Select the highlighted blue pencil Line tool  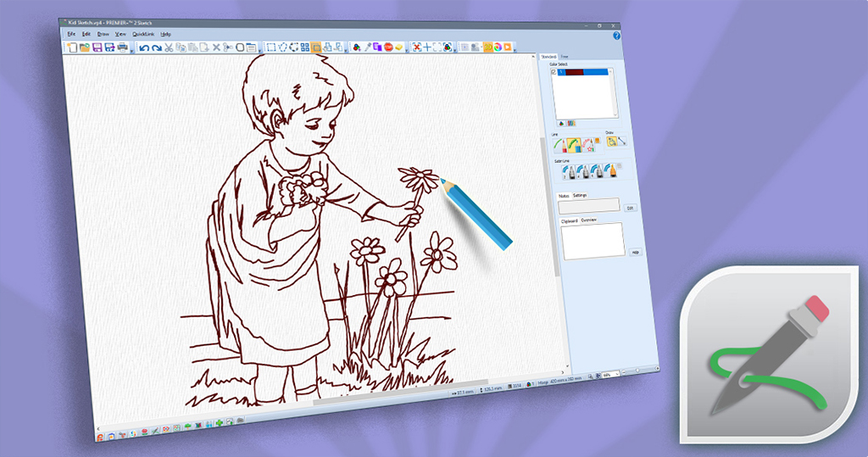(574, 145)
